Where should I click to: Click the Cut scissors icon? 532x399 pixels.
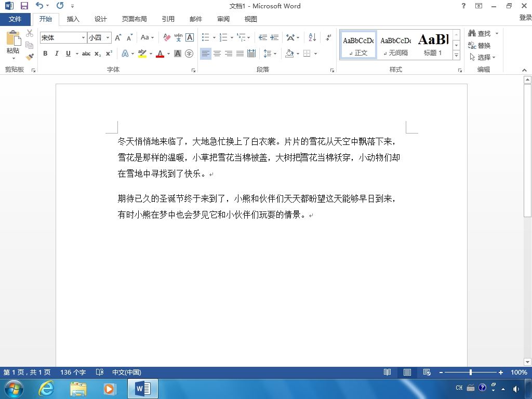[x=30, y=33]
